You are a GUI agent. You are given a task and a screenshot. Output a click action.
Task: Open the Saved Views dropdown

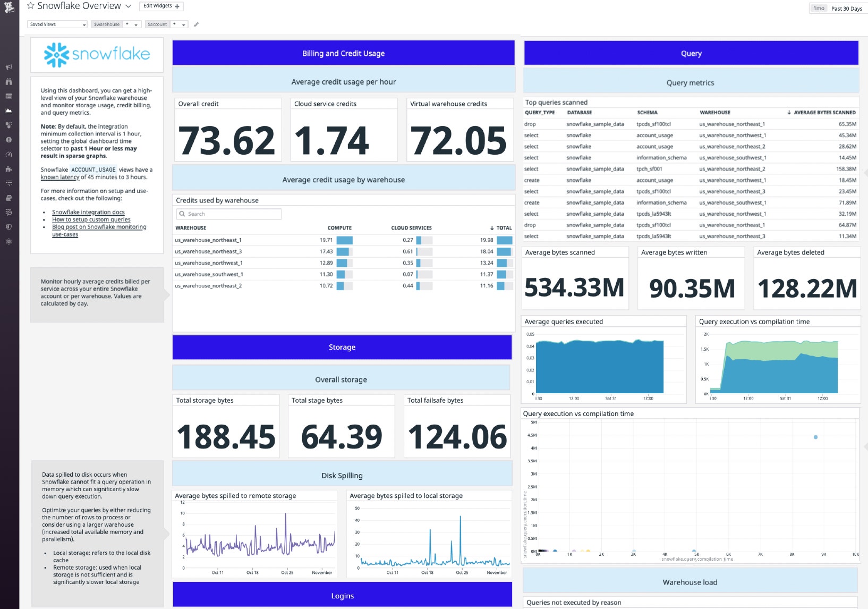[x=57, y=24]
